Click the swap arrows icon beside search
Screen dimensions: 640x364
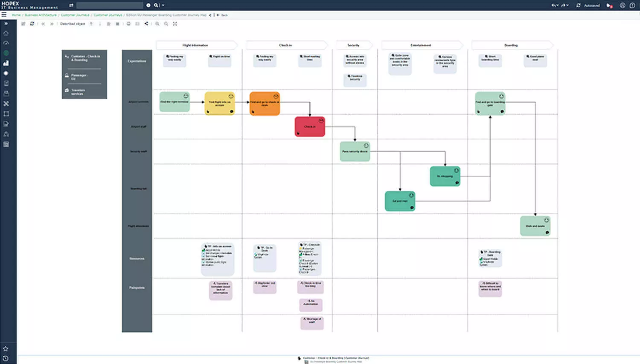point(71,5)
